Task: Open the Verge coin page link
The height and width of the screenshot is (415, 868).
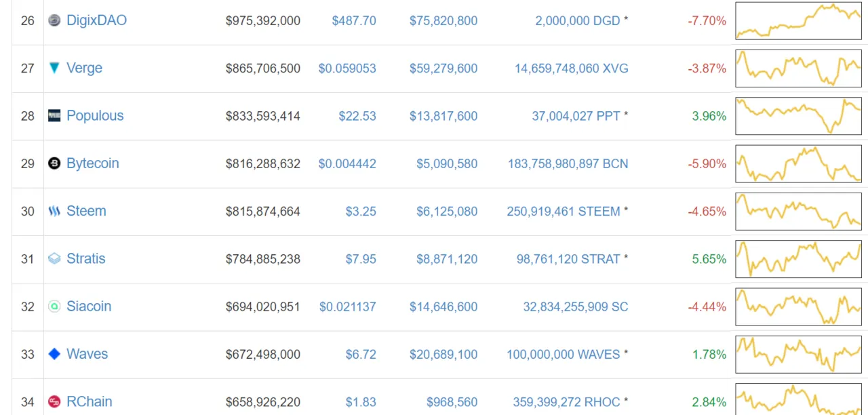Action: tap(84, 68)
